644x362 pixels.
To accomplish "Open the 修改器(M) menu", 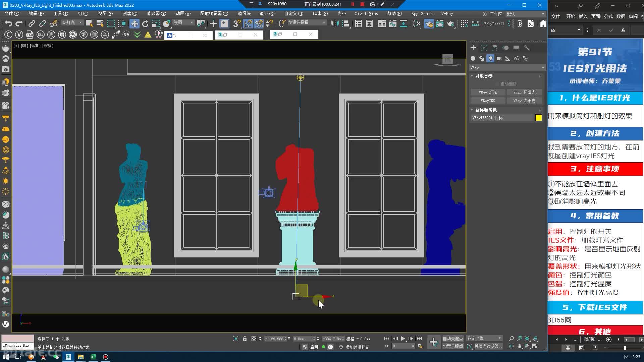I will click(x=156, y=14).
